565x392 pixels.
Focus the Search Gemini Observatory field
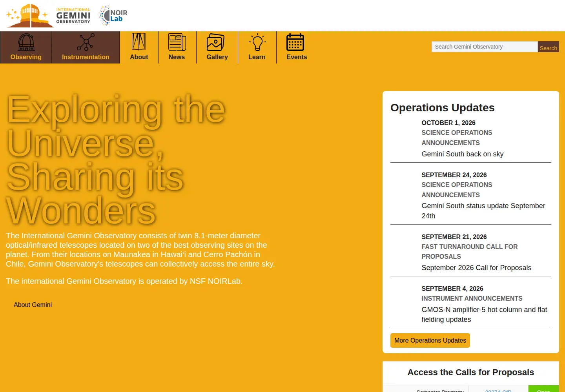coord(485,47)
